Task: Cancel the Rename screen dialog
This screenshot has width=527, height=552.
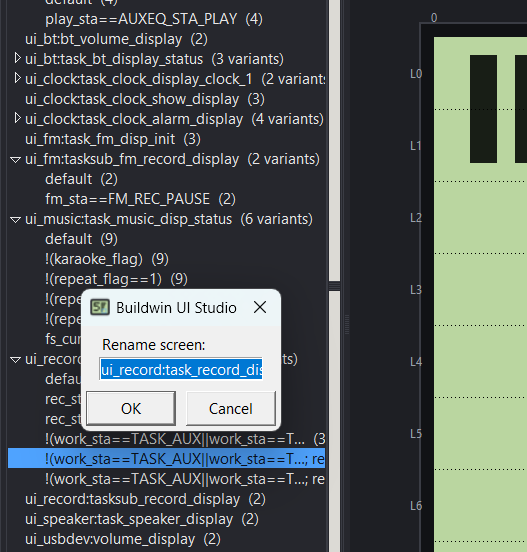Action: coord(231,408)
